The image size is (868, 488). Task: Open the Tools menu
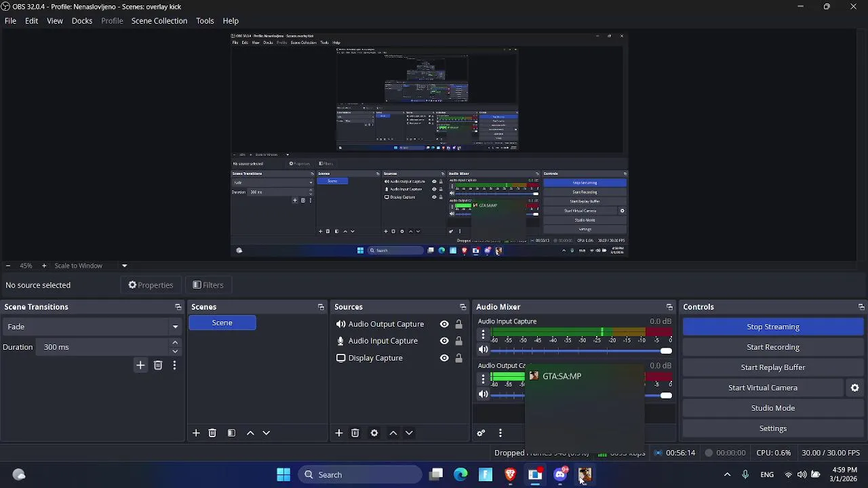tap(205, 21)
